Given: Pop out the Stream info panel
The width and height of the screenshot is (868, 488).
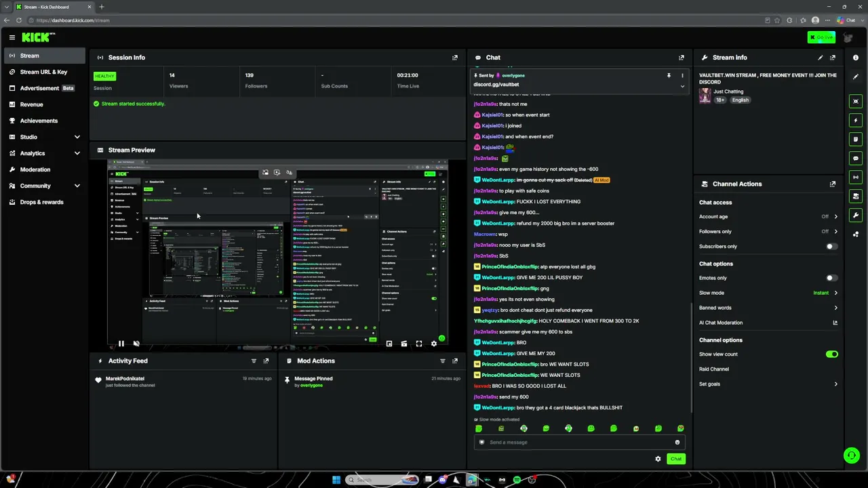Looking at the screenshot, I should click(833, 58).
